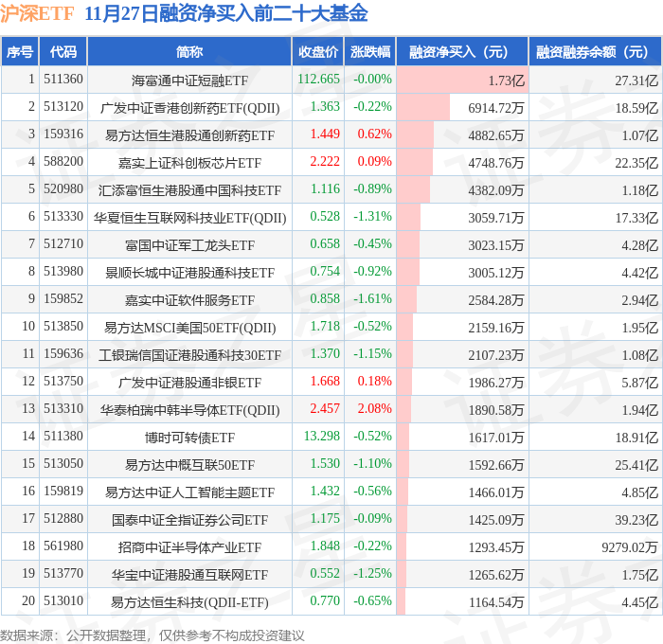
Task: Click the change value 0.62%
Action: [374, 134]
